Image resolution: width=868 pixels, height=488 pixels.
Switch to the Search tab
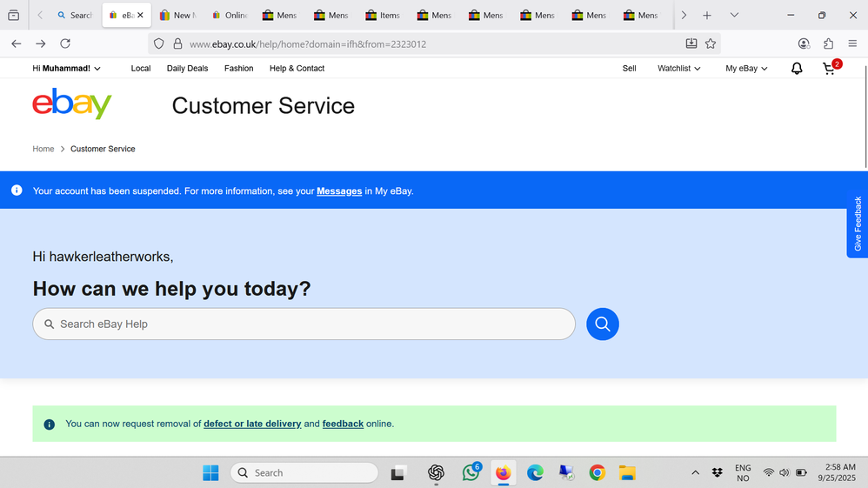(x=76, y=16)
